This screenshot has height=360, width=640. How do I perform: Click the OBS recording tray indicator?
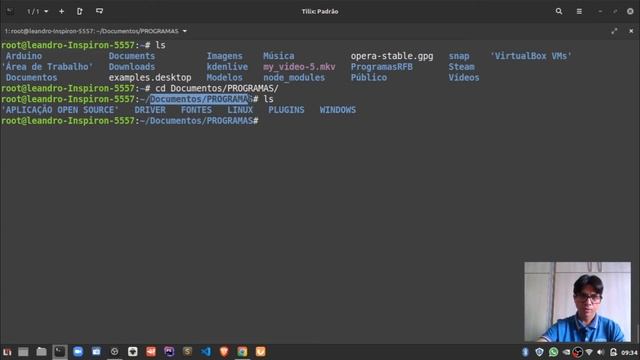(578, 352)
